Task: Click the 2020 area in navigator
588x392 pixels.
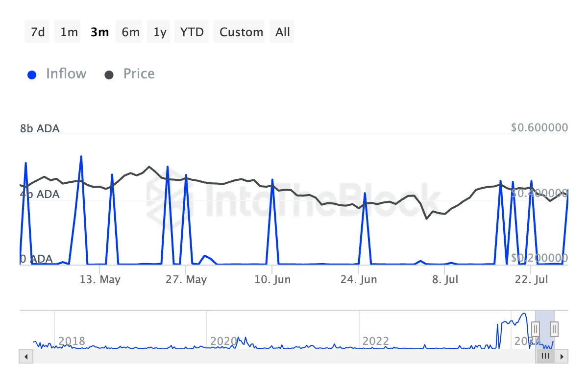Action: click(x=223, y=341)
